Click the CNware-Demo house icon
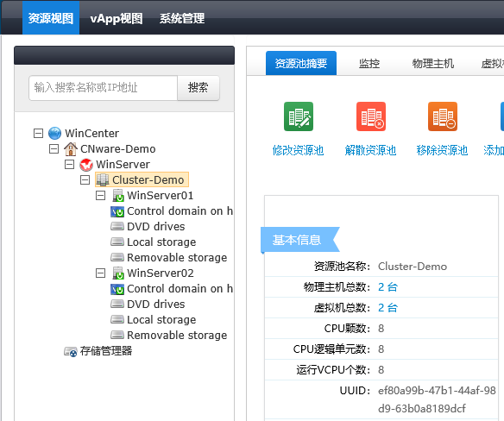This screenshot has width=504, height=421. 71,148
